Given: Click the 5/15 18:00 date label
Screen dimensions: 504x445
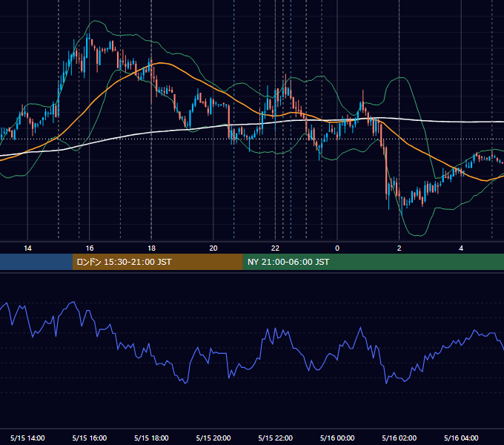Looking at the screenshot, I should coord(151,438).
